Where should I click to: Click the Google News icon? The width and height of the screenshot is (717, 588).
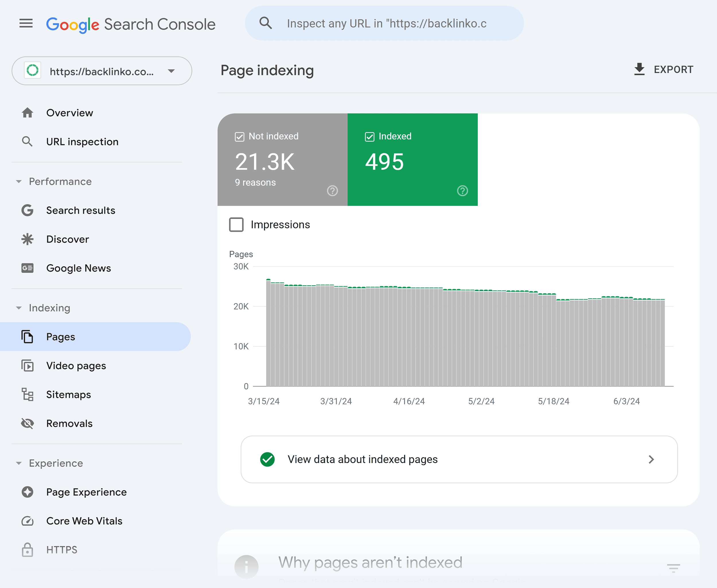[28, 268]
